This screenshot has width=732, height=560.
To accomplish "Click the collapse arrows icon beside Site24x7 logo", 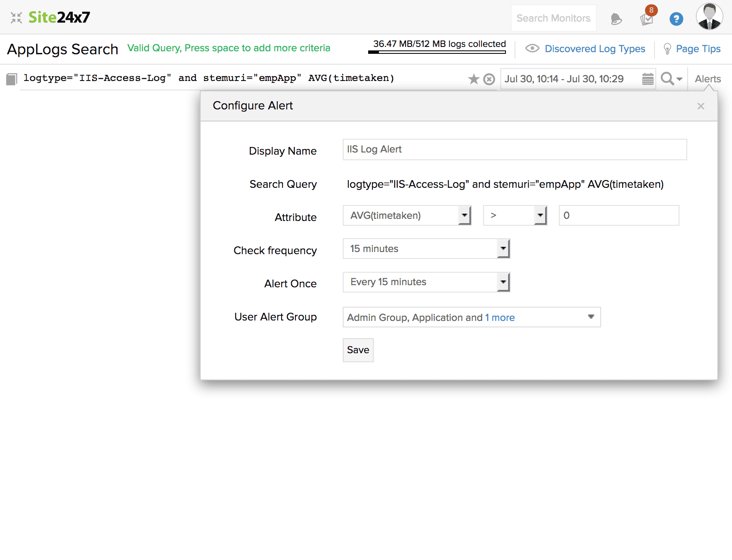I will 16,18.
